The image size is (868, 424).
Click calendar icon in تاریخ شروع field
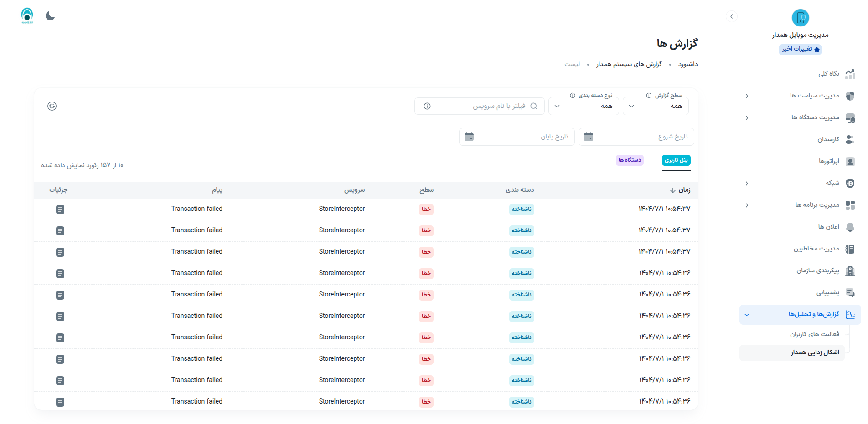pos(589,137)
